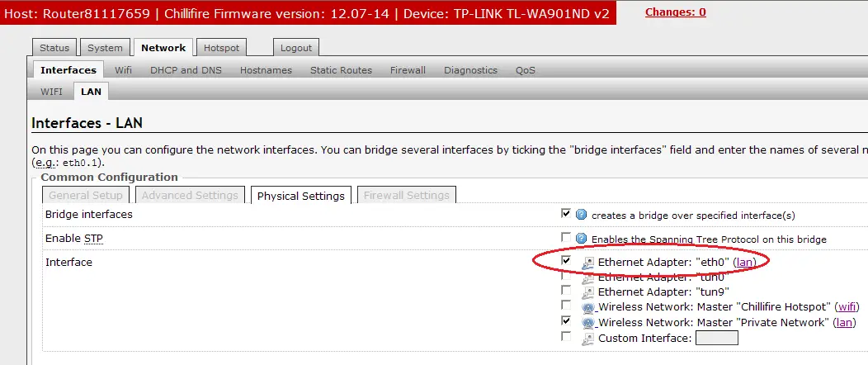Follow the lan link next to eth0
Viewport: 868px width, 365px height.
(x=745, y=262)
